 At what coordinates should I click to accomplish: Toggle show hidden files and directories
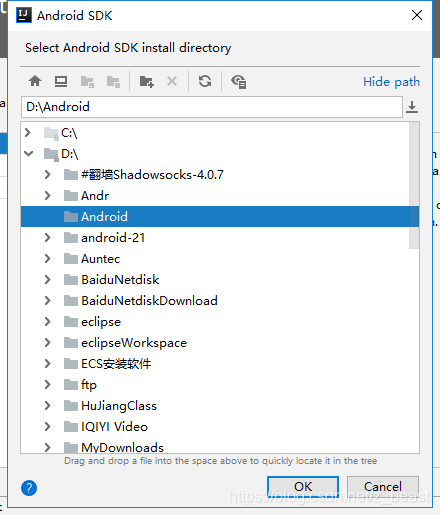(239, 81)
